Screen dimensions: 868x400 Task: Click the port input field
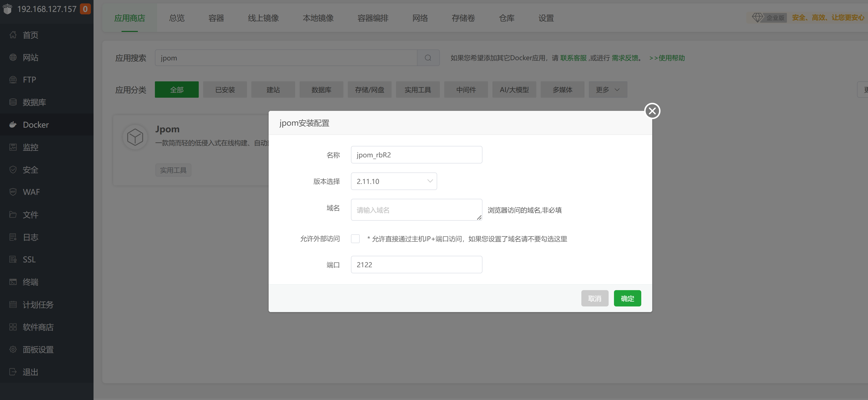point(416,265)
